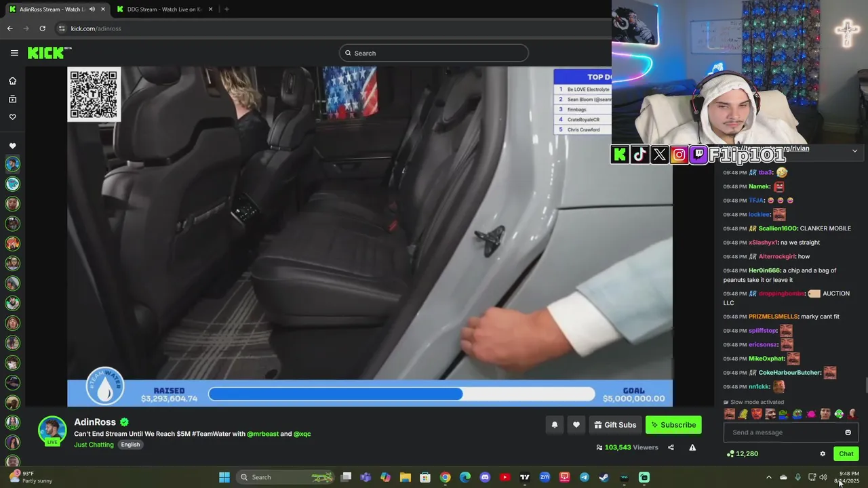
Task: Insert the first mustached face emote
Action: click(730, 414)
